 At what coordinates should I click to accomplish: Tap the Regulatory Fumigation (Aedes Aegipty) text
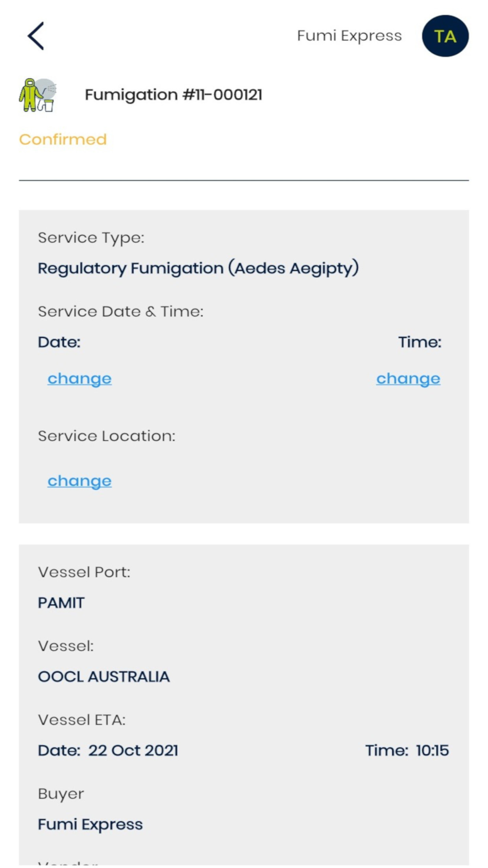click(198, 268)
